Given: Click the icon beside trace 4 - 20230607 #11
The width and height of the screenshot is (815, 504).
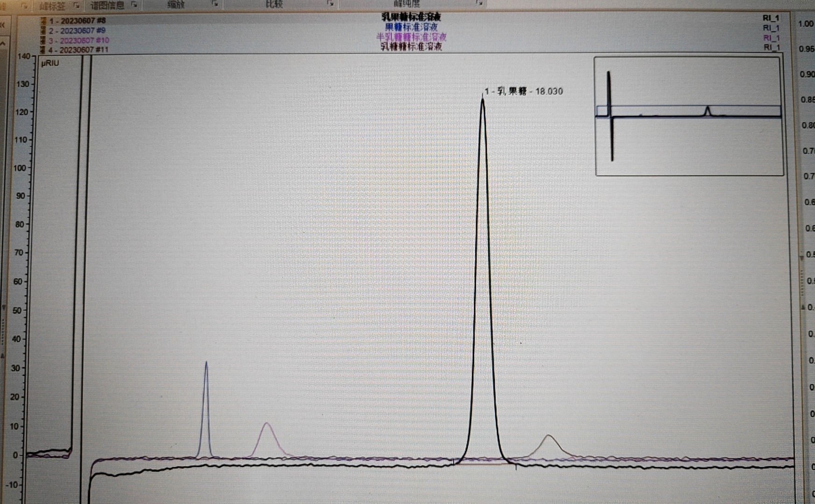Looking at the screenshot, I should (43, 50).
